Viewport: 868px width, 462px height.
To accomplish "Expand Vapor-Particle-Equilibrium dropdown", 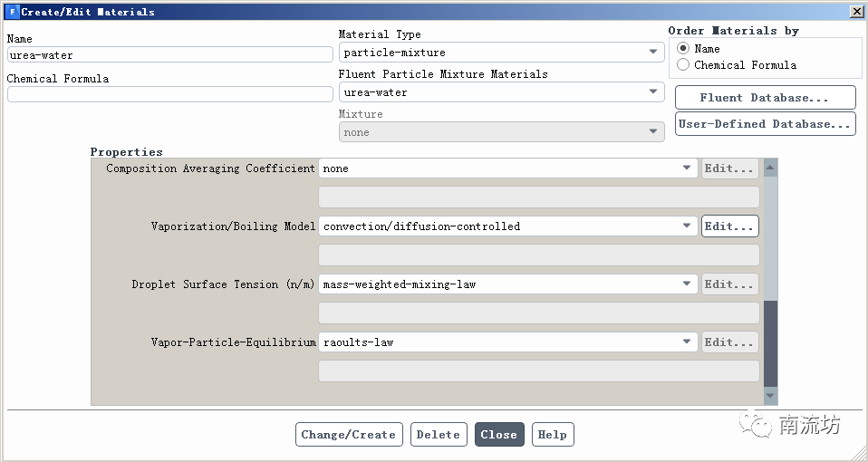I will 507,342.
